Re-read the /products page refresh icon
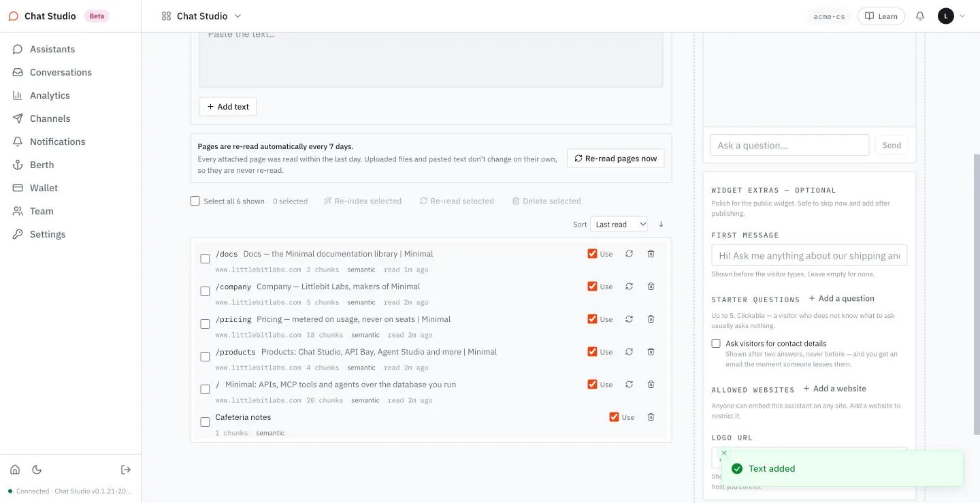 (x=630, y=352)
